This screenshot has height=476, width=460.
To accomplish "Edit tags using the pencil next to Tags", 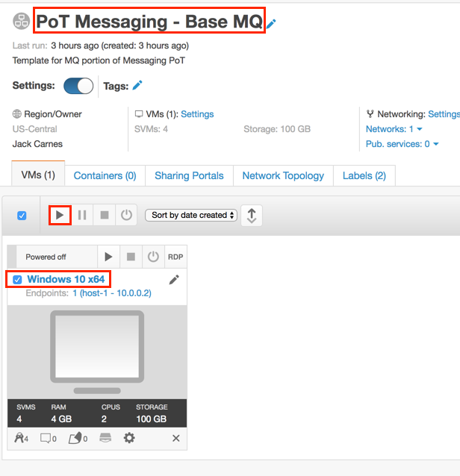I will [137, 86].
